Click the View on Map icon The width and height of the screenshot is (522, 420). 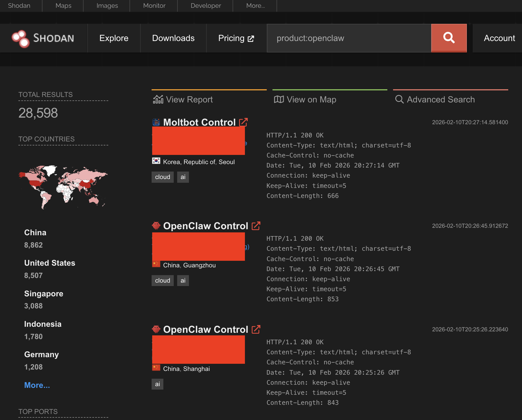click(279, 100)
